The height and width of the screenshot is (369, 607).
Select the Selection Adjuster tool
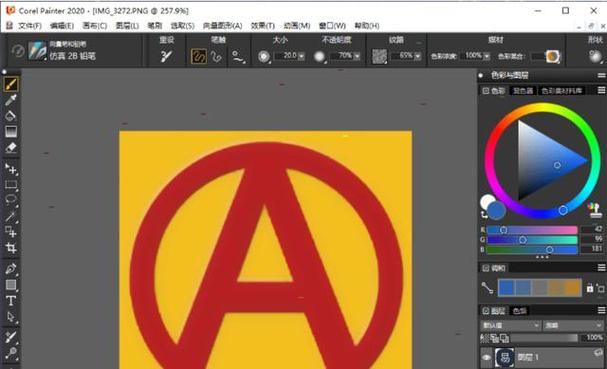click(x=11, y=232)
